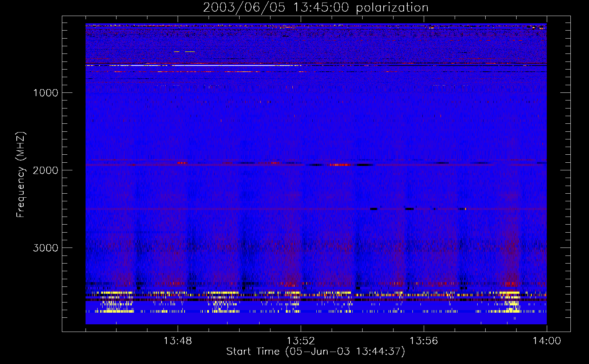The image size is (589, 364).
Task: Click the "Start Time (05-Jun-03 13:44:37)" label
Action: click(x=316, y=352)
